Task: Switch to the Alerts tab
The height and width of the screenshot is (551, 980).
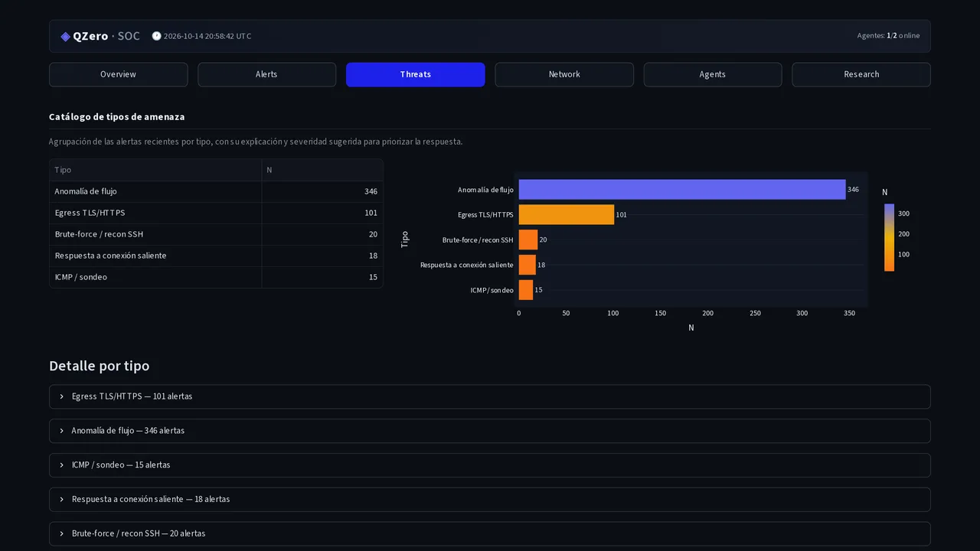Action: pyautogui.click(x=266, y=74)
